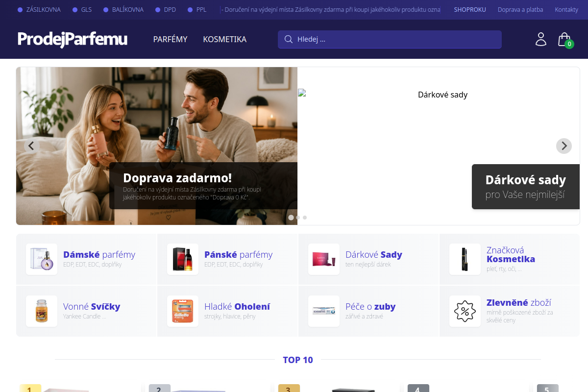Click the Hladké Oholení Gillette thumbnail
The height and width of the screenshot is (392, 588).
click(x=183, y=311)
